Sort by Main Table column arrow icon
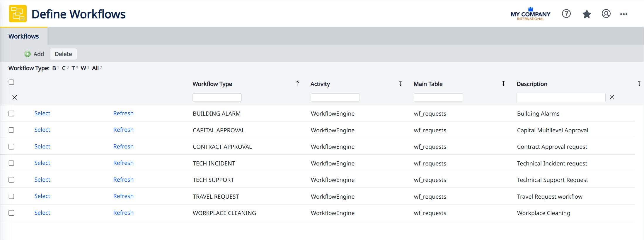Screen dimensions: 644x240 [x=503, y=84]
